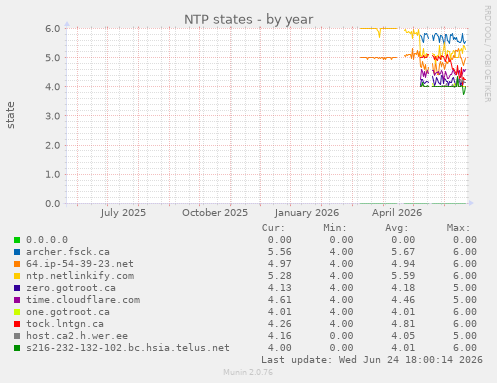Click 64.ip-54-39-23.net current value 4.97
This screenshot has height=383, width=497.
(x=280, y=264)
